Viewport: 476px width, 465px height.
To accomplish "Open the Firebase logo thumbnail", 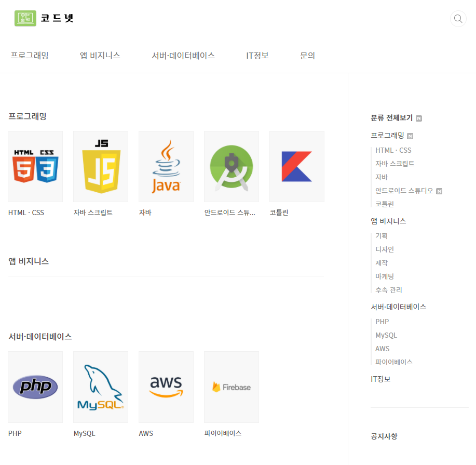I will tap(232, 387).
